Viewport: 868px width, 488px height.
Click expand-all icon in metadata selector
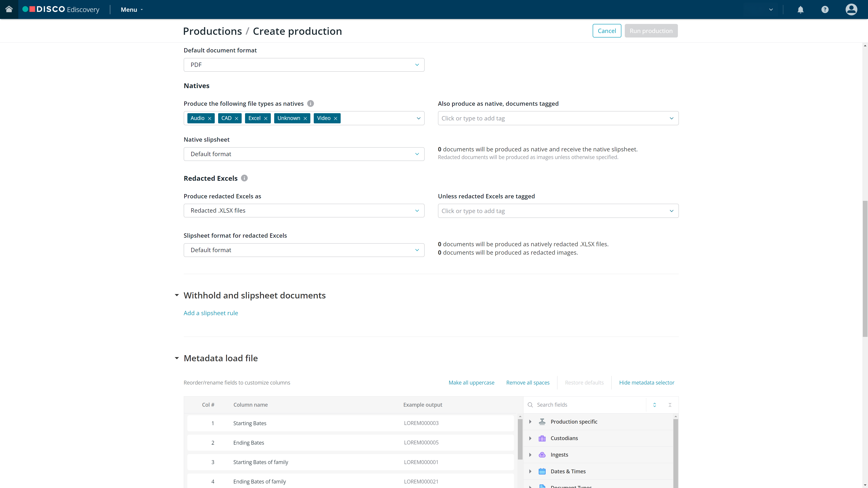(x=654, y=405)
